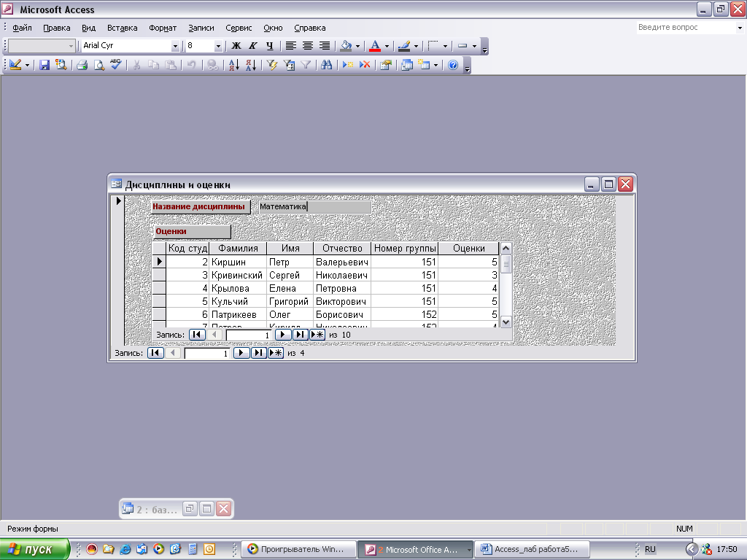Open the Arial Cyr font dropdown

point(175,46)
